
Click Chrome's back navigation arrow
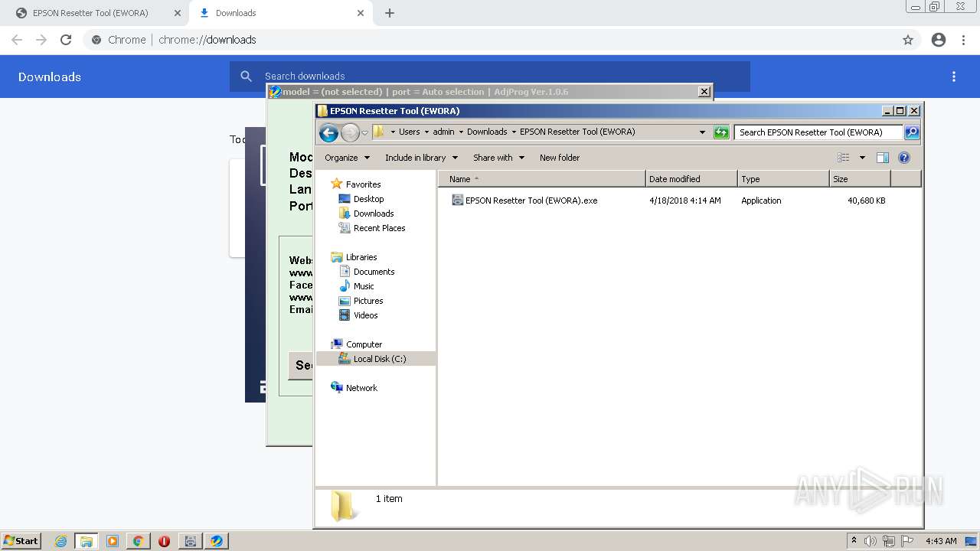click(x=17, y=40)
